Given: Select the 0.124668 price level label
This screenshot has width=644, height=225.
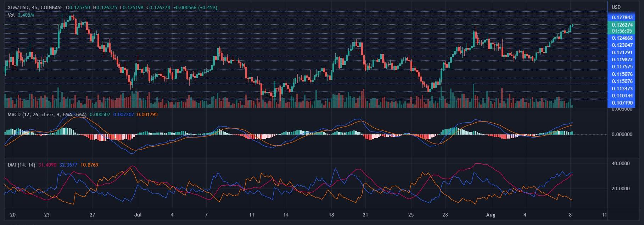Looking at the screenshot, I should point(622,38).
